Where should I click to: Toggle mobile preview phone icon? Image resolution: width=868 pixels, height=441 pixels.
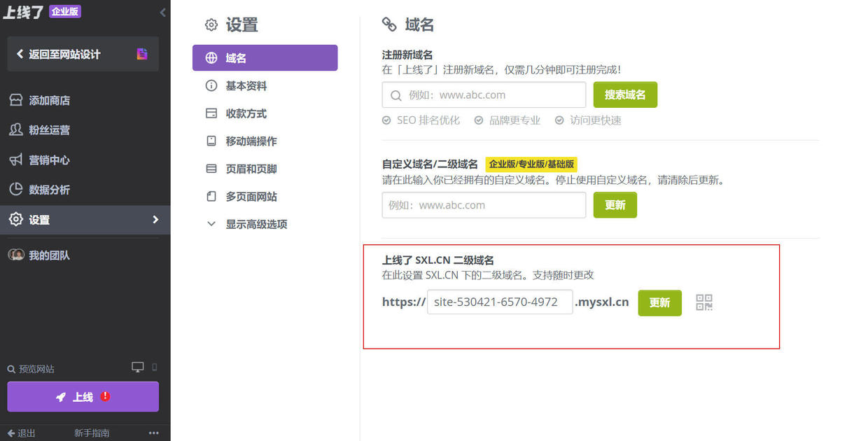(155, 367)
